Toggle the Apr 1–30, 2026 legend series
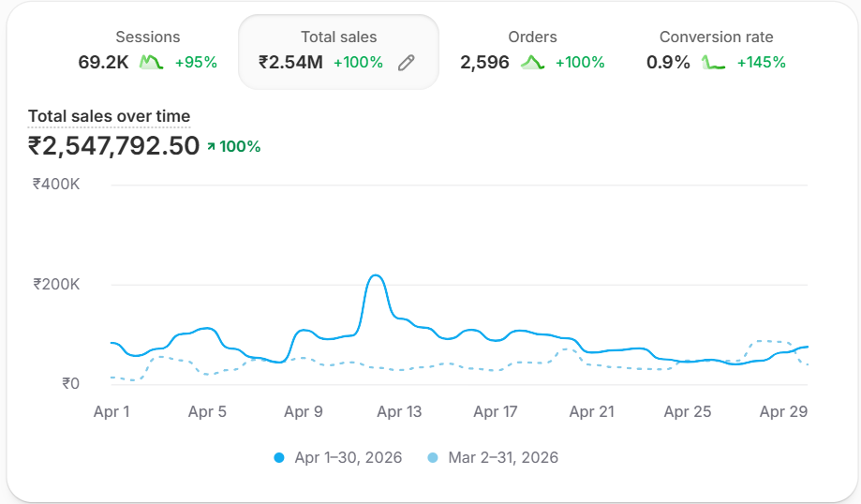Screen dimensions: 861x504 tap(337, 457)
